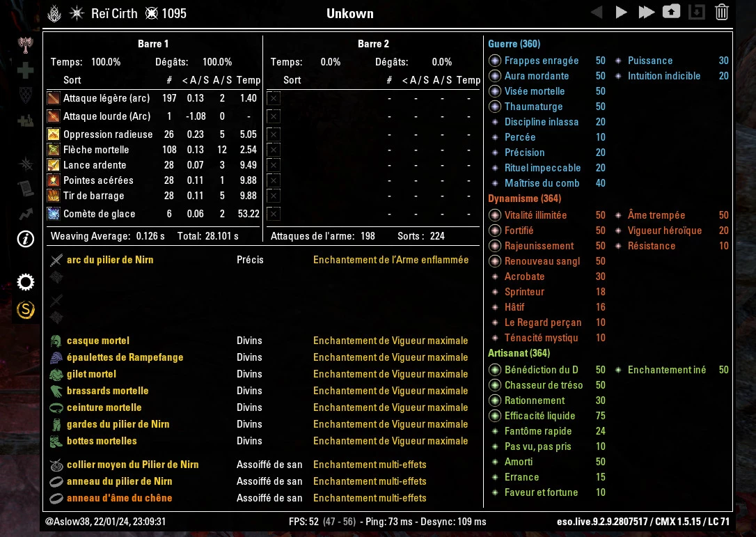756x537 pixels.
Task: Click the gloves icon beside brassards mortelle
Action: coord(56,391)
